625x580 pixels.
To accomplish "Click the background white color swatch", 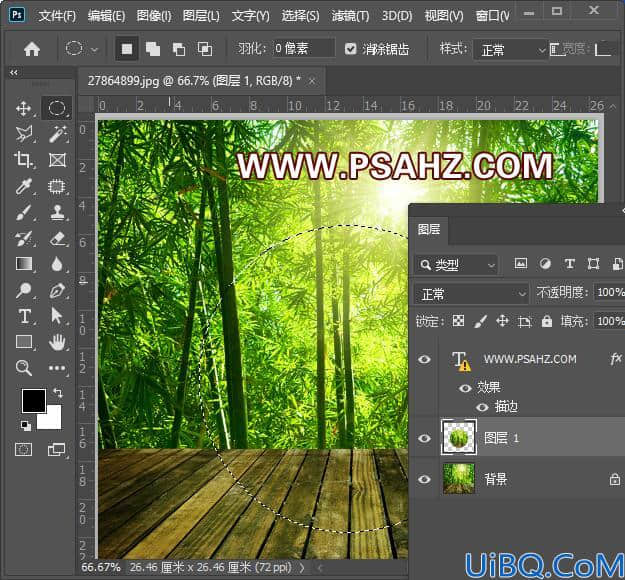I will [x=53, y=421].
